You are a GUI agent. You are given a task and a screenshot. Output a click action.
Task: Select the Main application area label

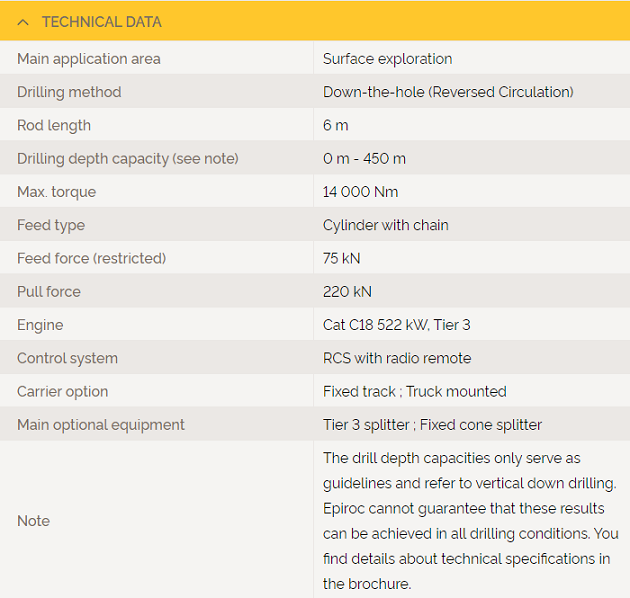(x=89, y=59)
